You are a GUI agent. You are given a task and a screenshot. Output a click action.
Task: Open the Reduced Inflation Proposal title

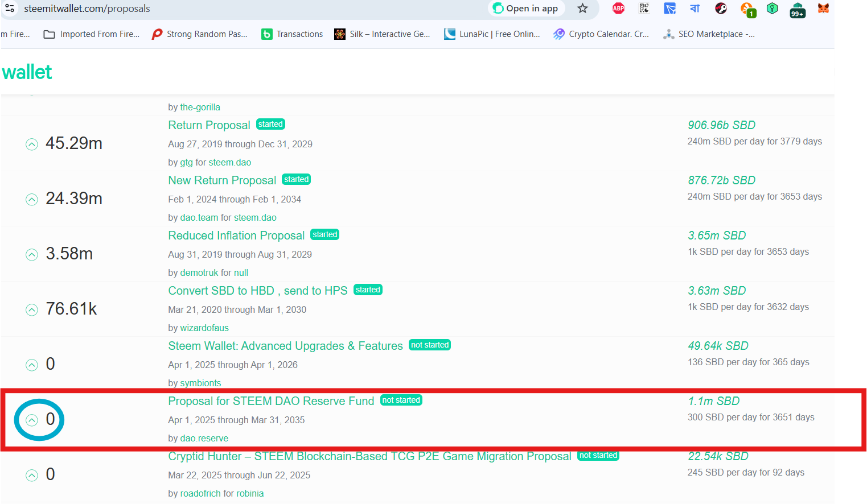pos(236,236)
